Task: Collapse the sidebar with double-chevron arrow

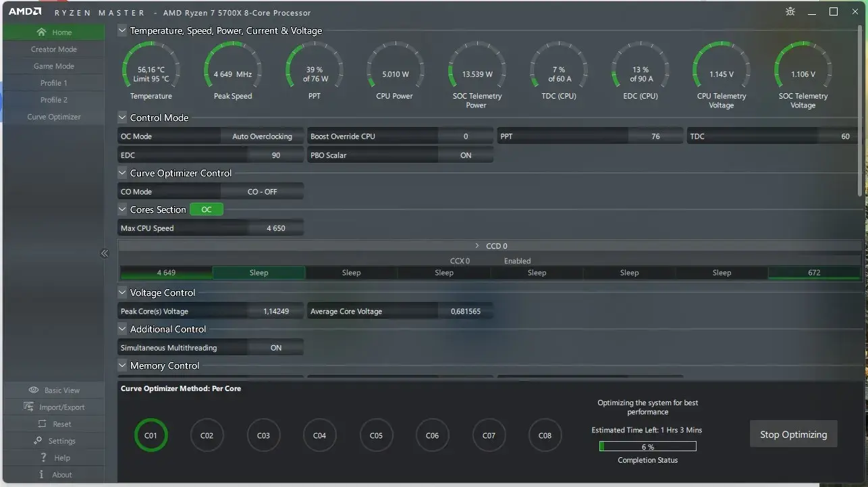Action: pos(105,253)
